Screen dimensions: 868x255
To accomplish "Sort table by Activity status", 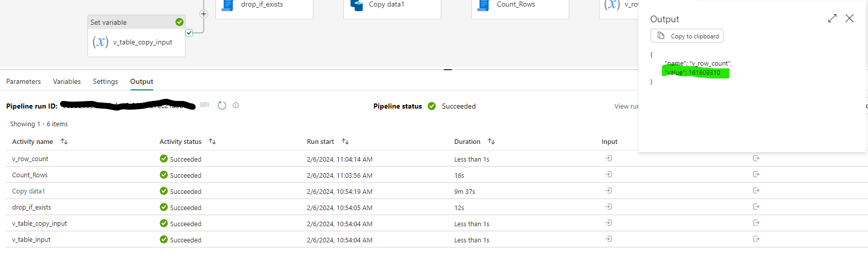I will [212, 142].
